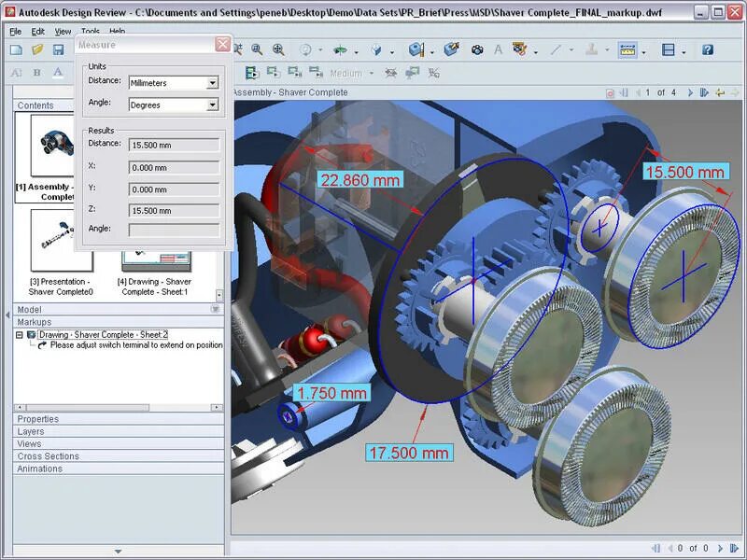Expand the Animations panel

click(x=119, y=469)
